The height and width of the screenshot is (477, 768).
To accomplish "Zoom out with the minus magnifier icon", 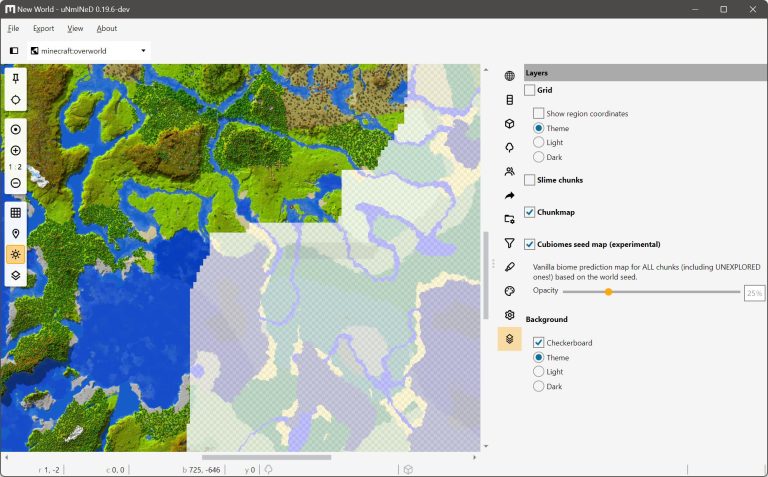I will (x=16, y=183).
